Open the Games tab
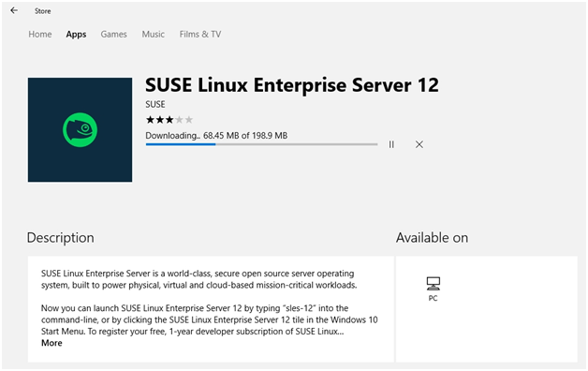Image resolution: width=588 pixels, height=371 pixels. 113,34
